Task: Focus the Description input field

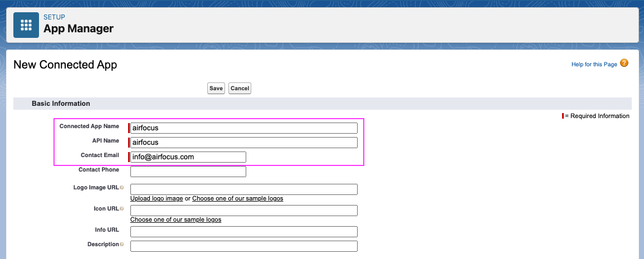Action: [x=243, y=246]
